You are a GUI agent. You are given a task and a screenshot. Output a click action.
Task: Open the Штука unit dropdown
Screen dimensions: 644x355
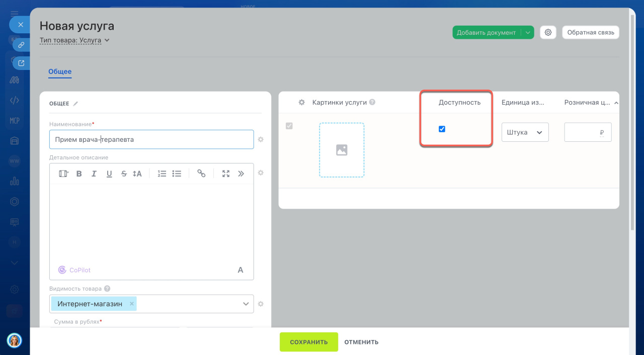[x=525, y=132]
